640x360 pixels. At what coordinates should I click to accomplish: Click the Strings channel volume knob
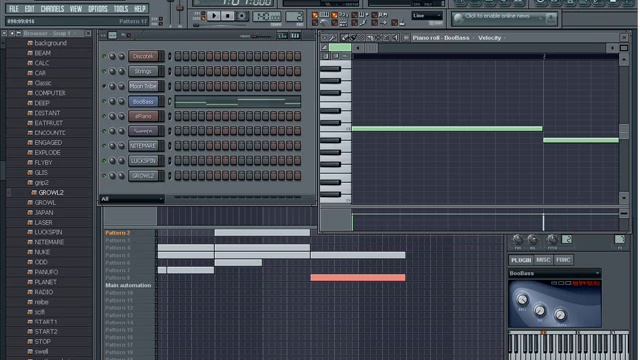pyautogui.click(x=121, y=71)
